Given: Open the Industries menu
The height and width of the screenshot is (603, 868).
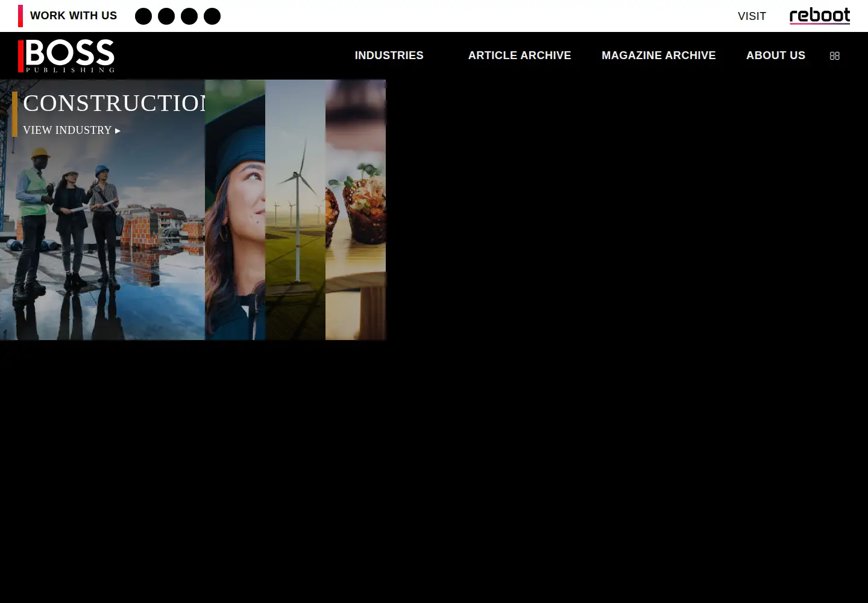Looking at the screenshot, I should click(389, 55).
